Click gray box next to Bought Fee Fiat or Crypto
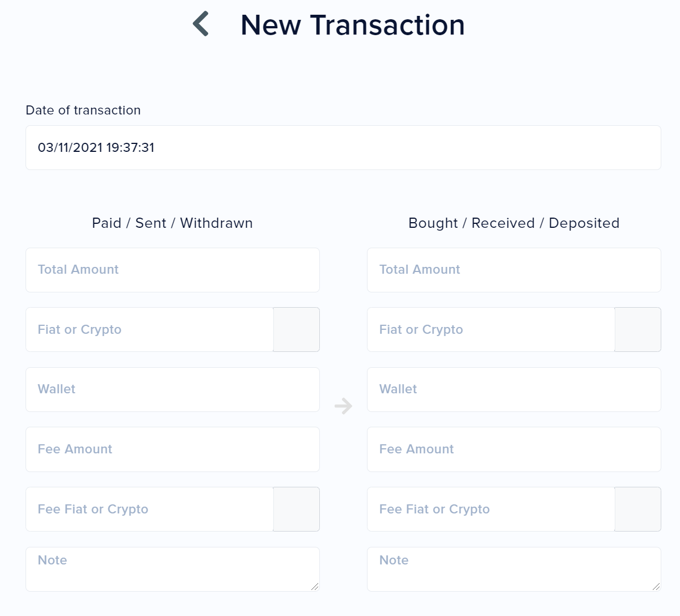 click(637, 509)
